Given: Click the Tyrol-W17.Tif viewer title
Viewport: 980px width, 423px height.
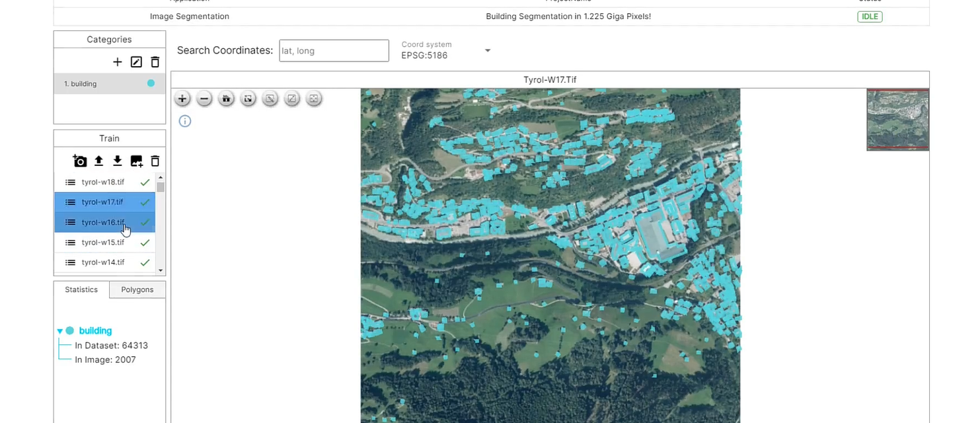Looking at the screenshot, I should (550, 80).
